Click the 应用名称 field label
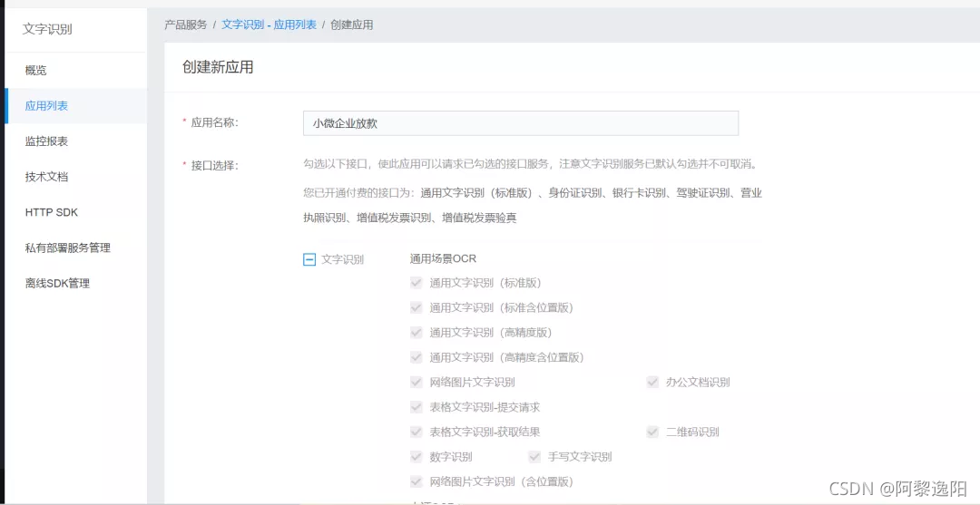The image size is (980, 505). tap(214, 122)
